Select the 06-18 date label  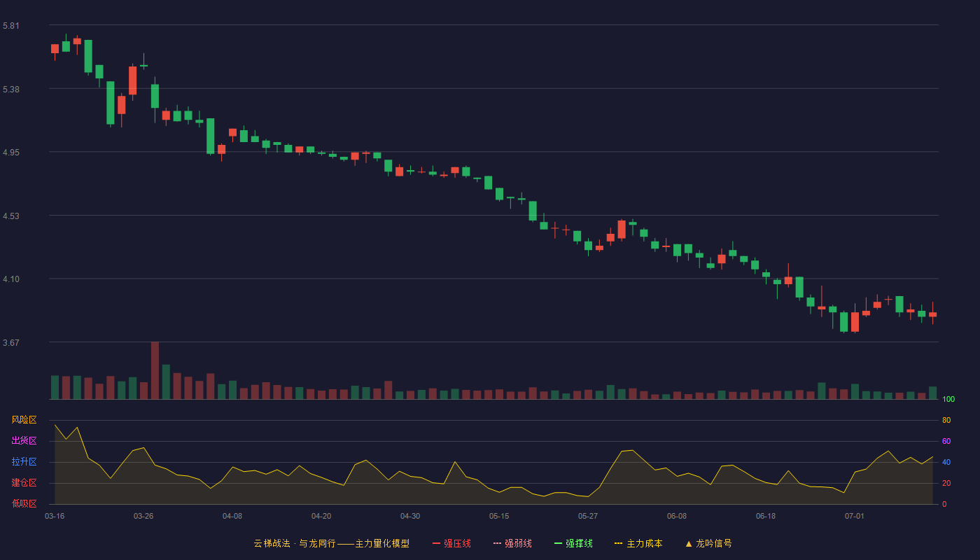click(766, 516)
